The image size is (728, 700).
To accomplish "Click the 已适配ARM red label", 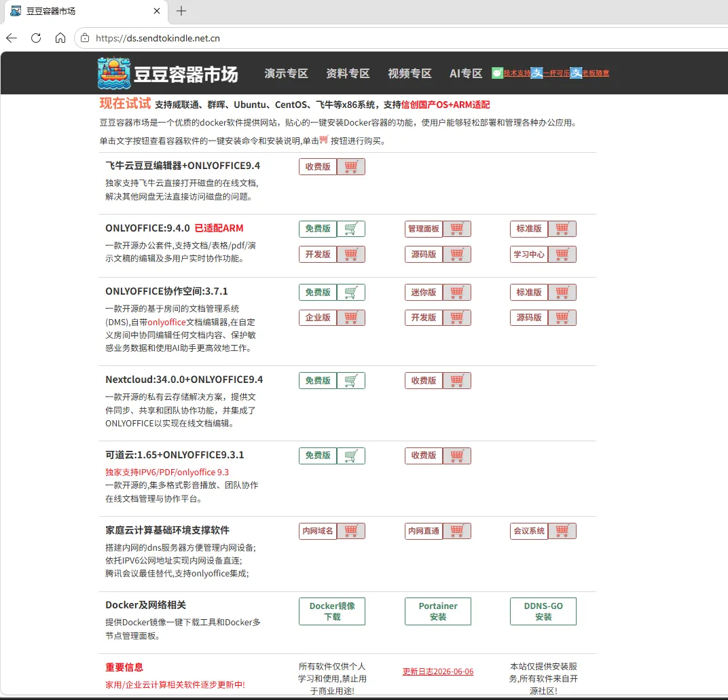I will point(219,228).
